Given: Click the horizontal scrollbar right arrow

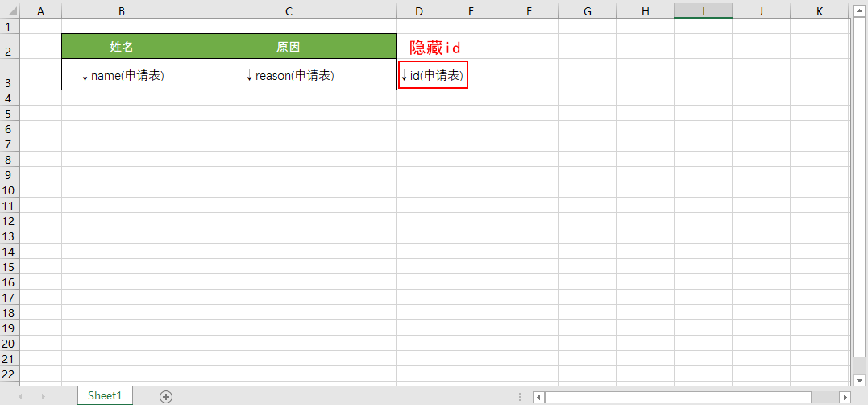Looking at the screenshot, I should click(845, 397).
